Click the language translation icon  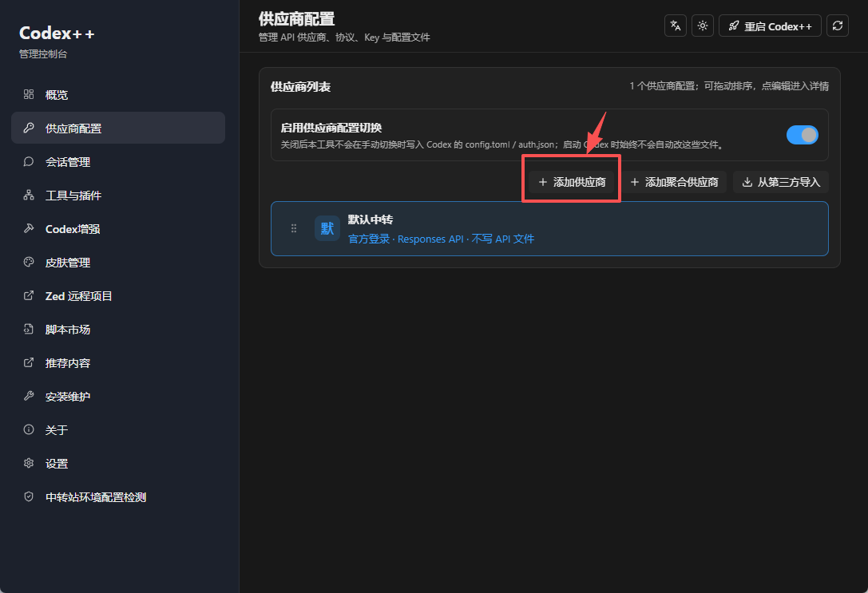coord(676,26)
